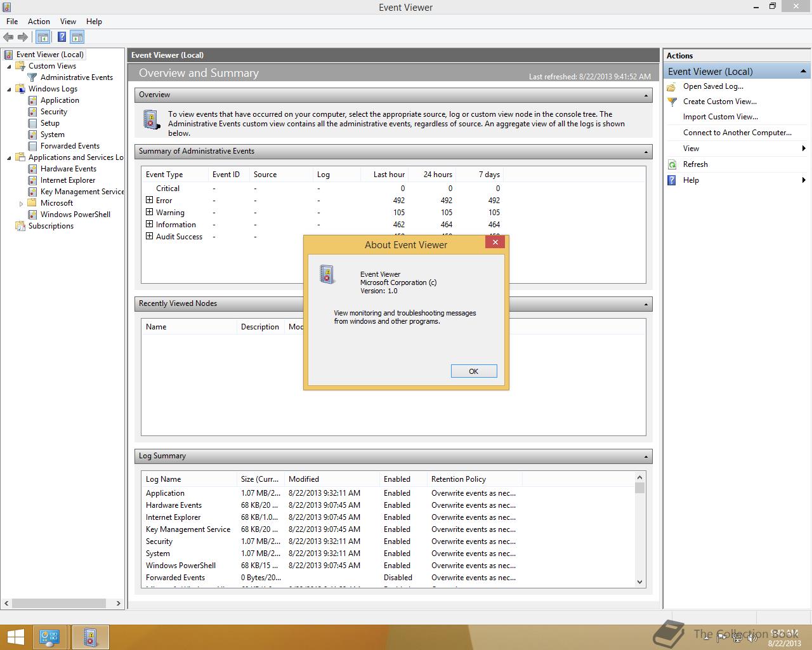Click Internet Explorer log icon

coord(32,180)
